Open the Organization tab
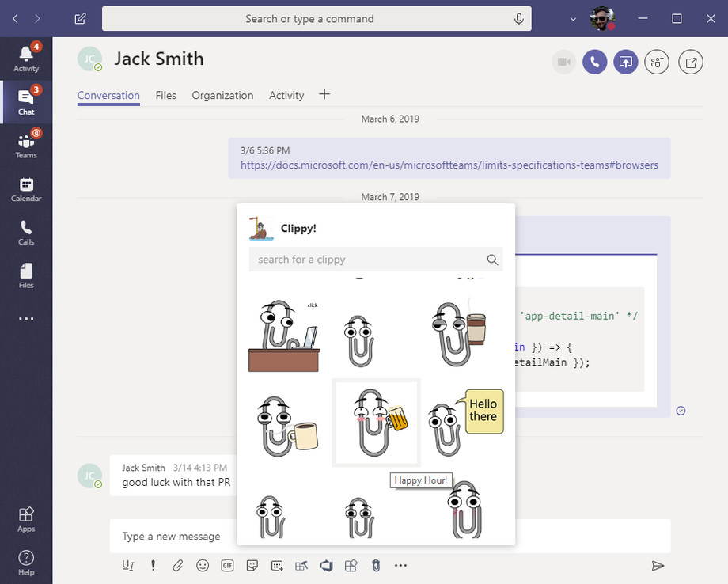 pyautogui.click(x=222, y=95)
